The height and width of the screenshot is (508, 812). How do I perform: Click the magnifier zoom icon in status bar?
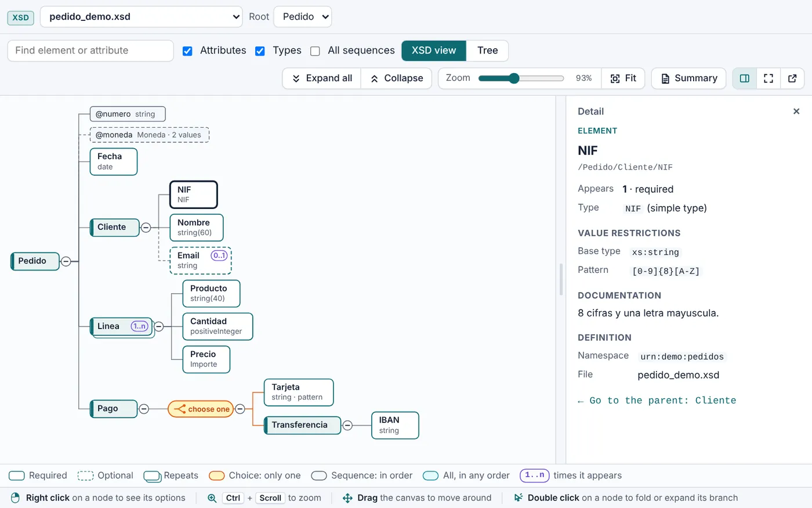coord(212,498)
